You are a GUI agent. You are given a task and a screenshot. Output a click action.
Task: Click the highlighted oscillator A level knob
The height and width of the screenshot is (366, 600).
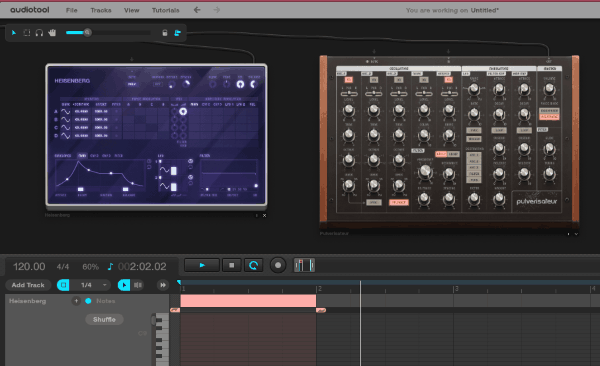pyautogui.click(x=183, y=111)
